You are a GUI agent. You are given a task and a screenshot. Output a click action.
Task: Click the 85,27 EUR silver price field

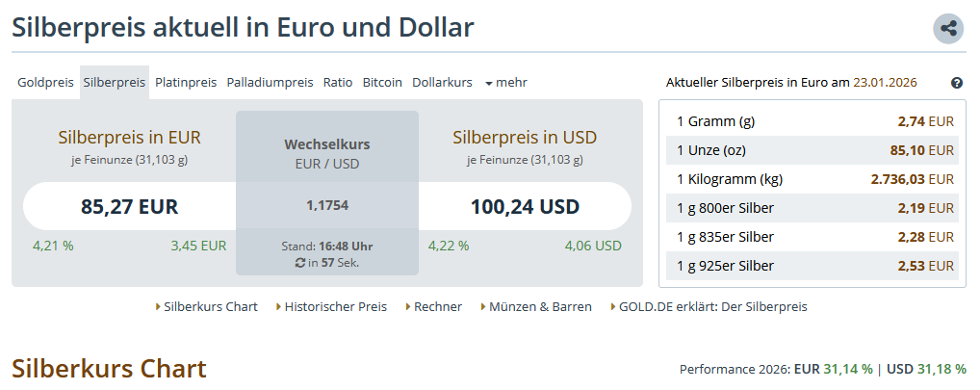point(129,206)
